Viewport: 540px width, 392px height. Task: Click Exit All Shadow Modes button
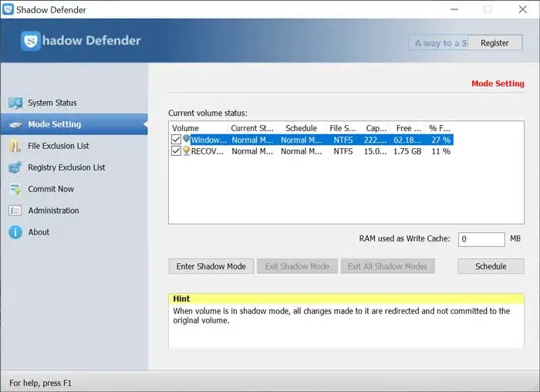coord(387,266)
